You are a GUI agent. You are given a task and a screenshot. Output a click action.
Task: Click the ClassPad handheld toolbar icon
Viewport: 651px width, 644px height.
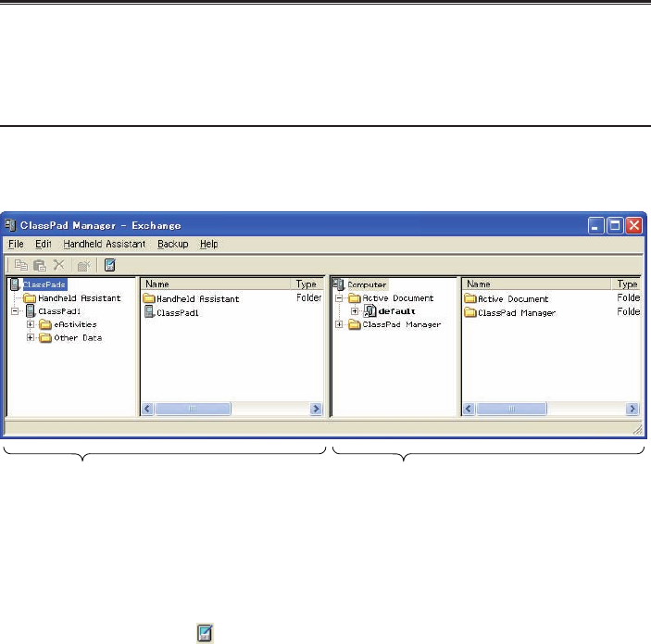[109, 265]
